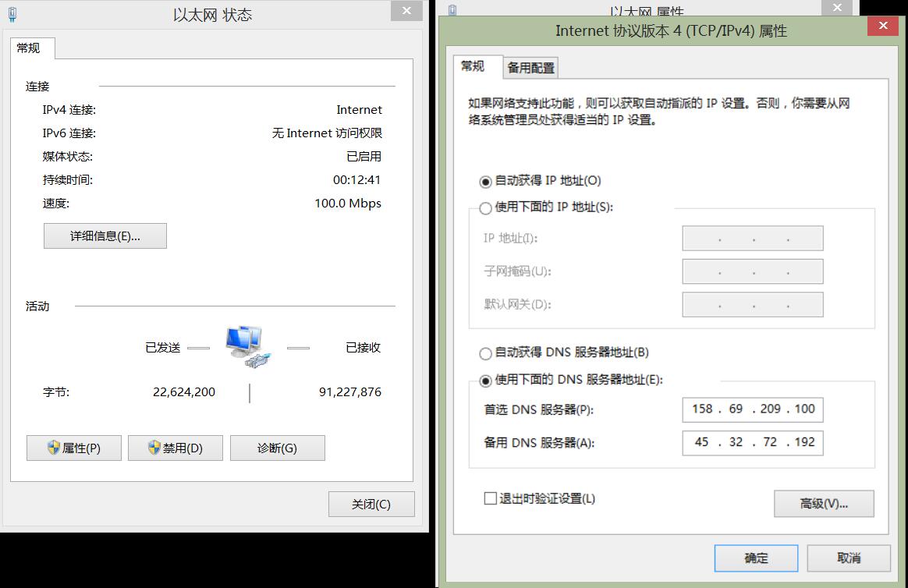Close status dialog via 关闭(C)
The height and width of the screenshot is (588, 908).
[371, 505]
